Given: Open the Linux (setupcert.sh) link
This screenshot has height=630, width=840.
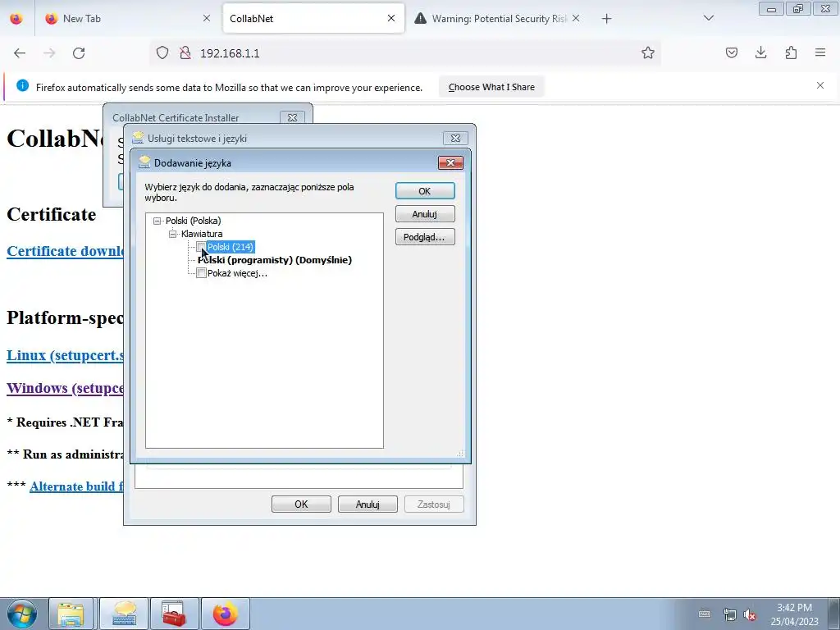Looking at the screenshot, I should coord(65,355).
